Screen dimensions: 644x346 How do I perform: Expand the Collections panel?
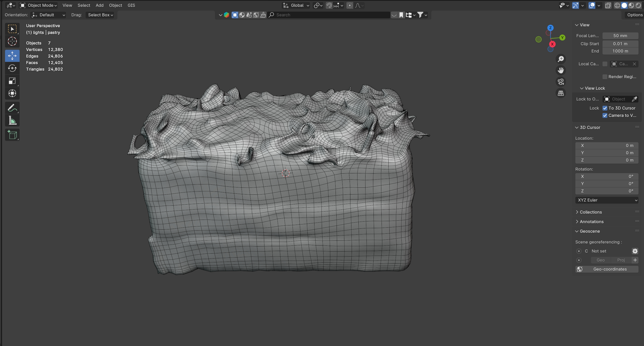coord(590,212)
